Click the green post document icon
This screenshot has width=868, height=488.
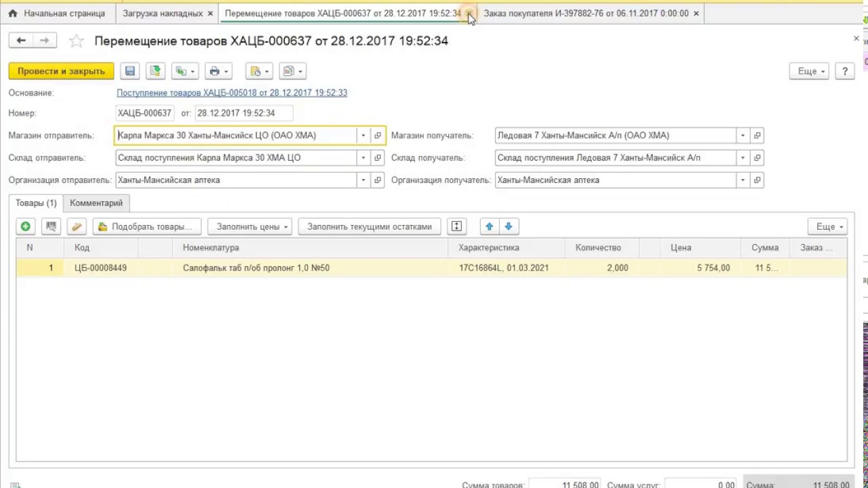155,71
